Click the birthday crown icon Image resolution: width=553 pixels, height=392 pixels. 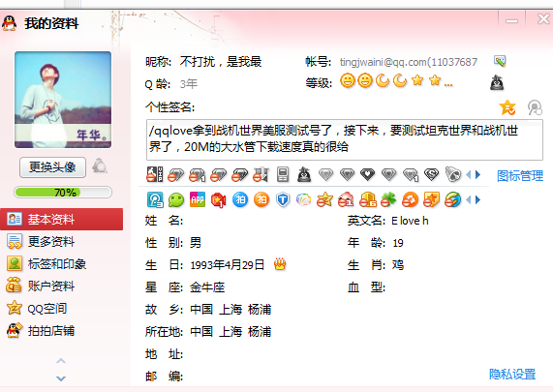tap(280, 264)
